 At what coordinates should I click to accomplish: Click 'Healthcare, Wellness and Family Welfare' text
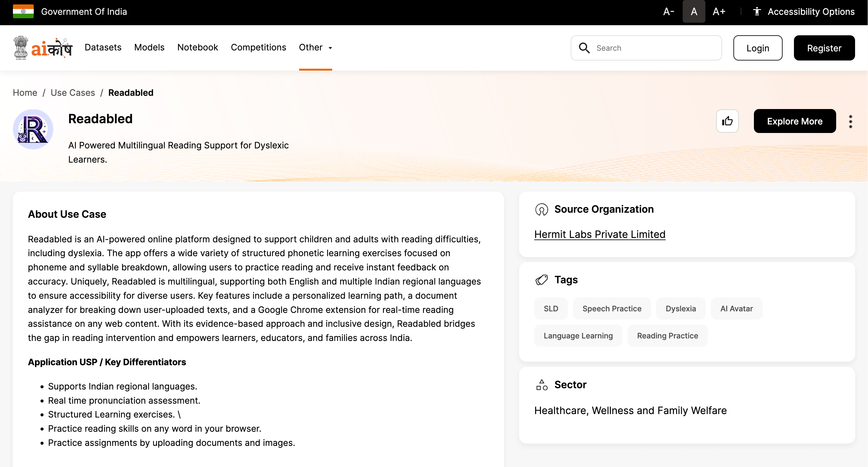click(x=630, y=411)
